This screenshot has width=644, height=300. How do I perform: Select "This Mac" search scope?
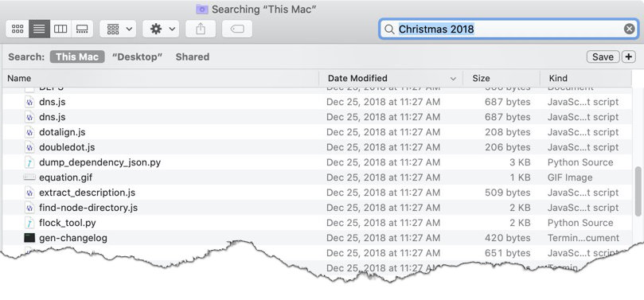pyautogui.click(x=77, y=56)
